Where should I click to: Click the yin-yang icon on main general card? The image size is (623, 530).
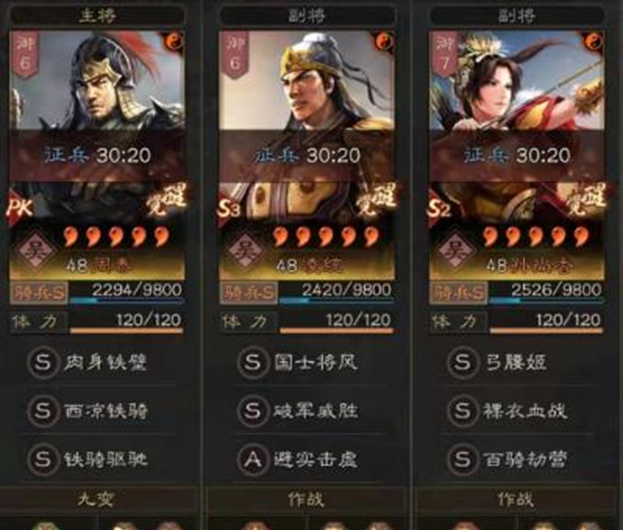click(176, 40)
